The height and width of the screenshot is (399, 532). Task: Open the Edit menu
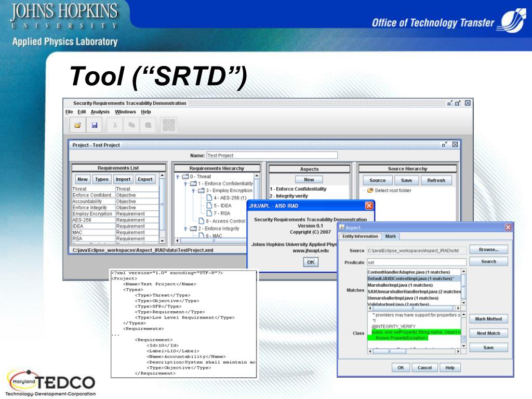tap(82, 112)
